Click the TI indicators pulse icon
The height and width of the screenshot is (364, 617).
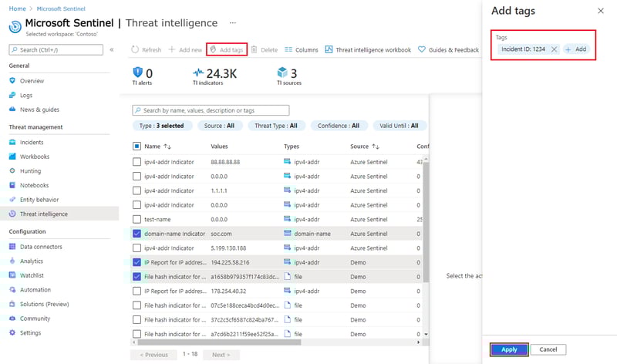pos(198,72)
